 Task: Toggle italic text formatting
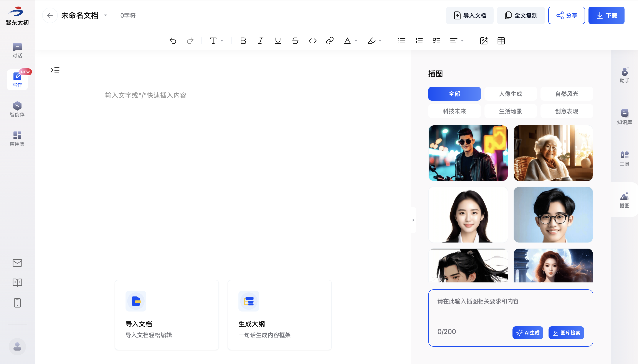click(260, 41)
